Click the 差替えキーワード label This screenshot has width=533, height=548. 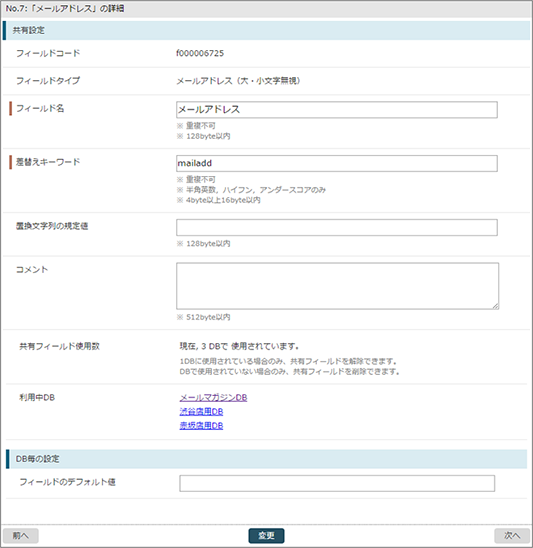pyautogui.click(x=48, y=162)
